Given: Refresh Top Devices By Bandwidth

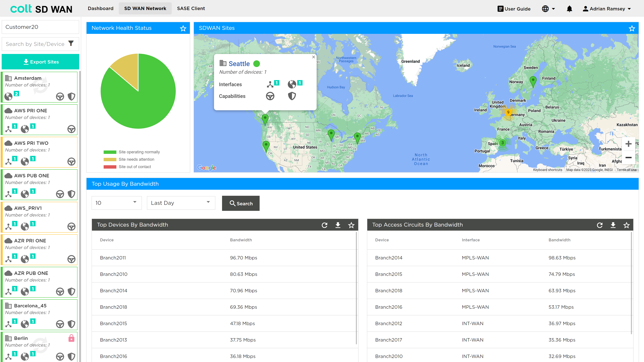Looking at the screenshot, I should click(x=325, y=225).
